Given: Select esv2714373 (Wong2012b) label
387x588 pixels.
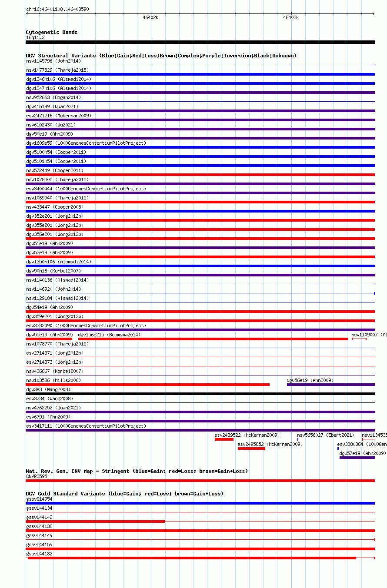Looking at the screenshot, I should (55, 362).
